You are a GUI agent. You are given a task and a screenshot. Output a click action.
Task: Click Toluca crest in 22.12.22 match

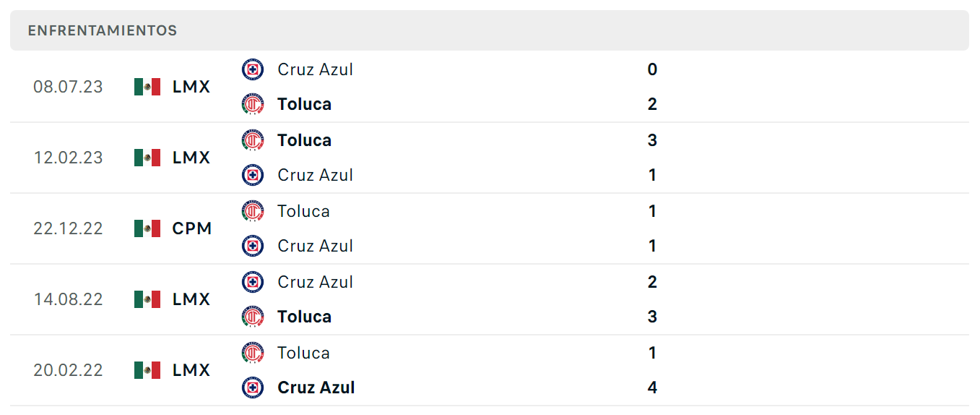[x=253, y=211]
